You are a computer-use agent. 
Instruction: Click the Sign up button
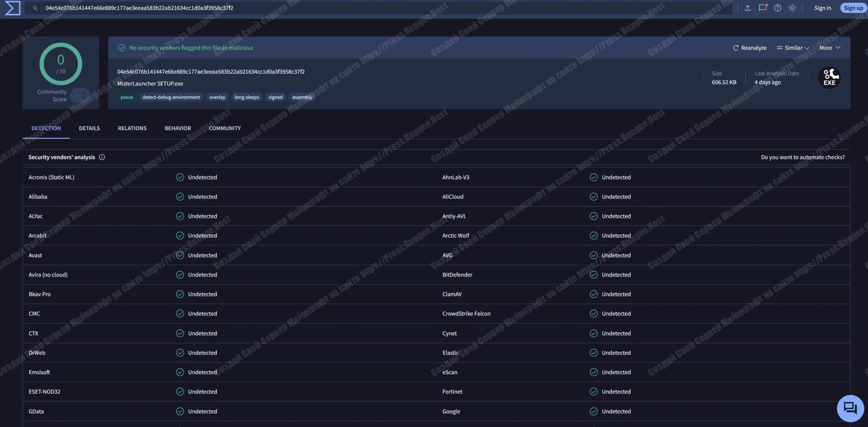tap(853, 8)
